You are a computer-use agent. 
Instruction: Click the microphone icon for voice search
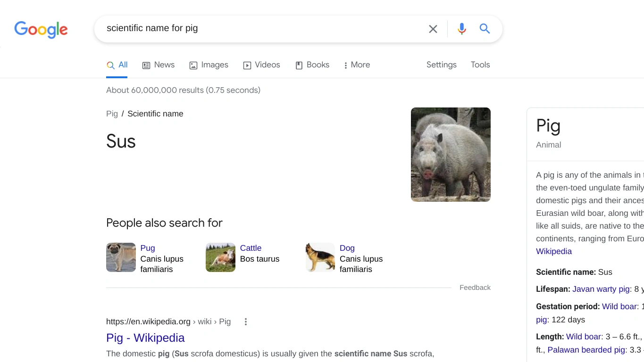[461, 29]
